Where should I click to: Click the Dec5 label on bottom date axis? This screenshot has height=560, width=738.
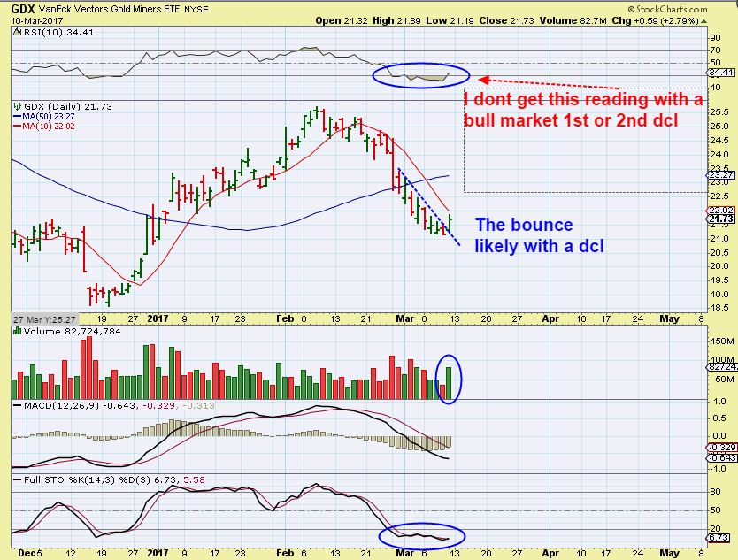tap(30, 554)
